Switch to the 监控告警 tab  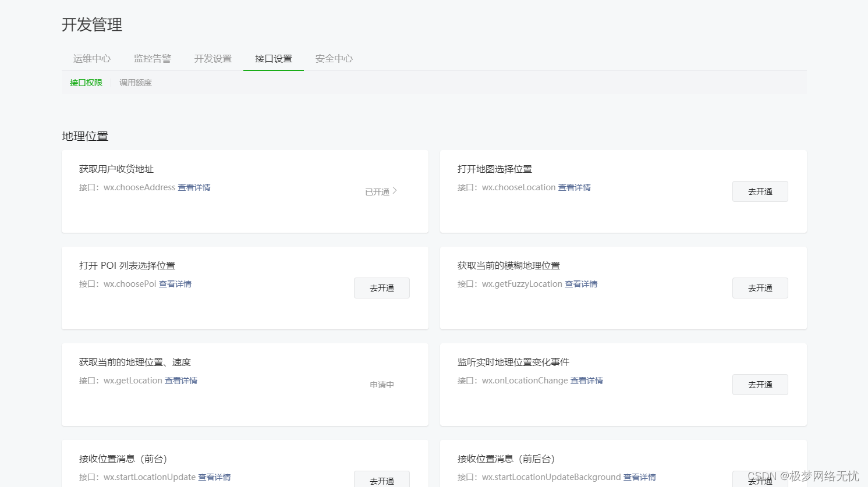tap(153, 59)
